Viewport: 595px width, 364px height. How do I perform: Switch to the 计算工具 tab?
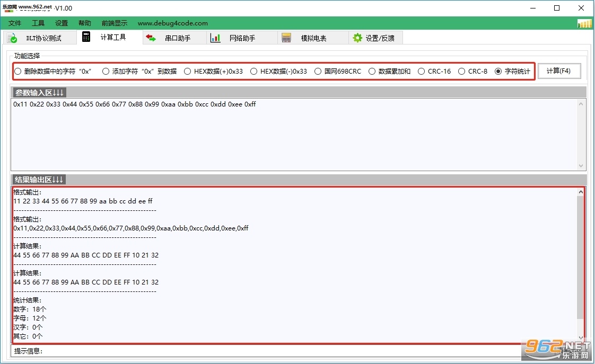tap(110, 37)
